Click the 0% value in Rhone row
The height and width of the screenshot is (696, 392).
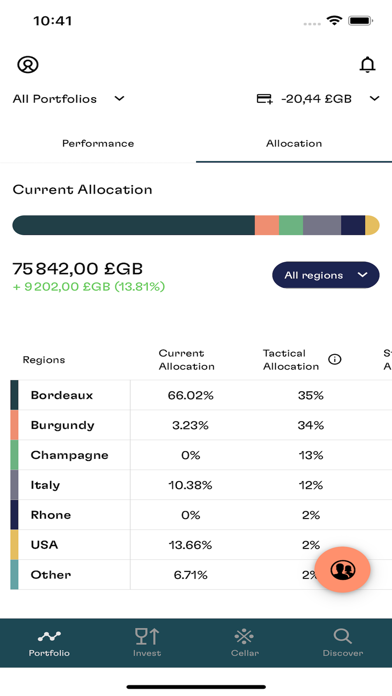(x=190, y=515)
